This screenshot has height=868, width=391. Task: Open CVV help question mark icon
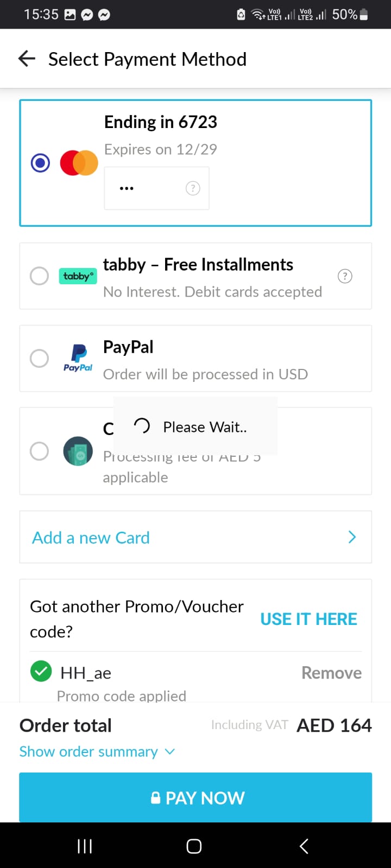pyautogui.click(x=193, y=188)
